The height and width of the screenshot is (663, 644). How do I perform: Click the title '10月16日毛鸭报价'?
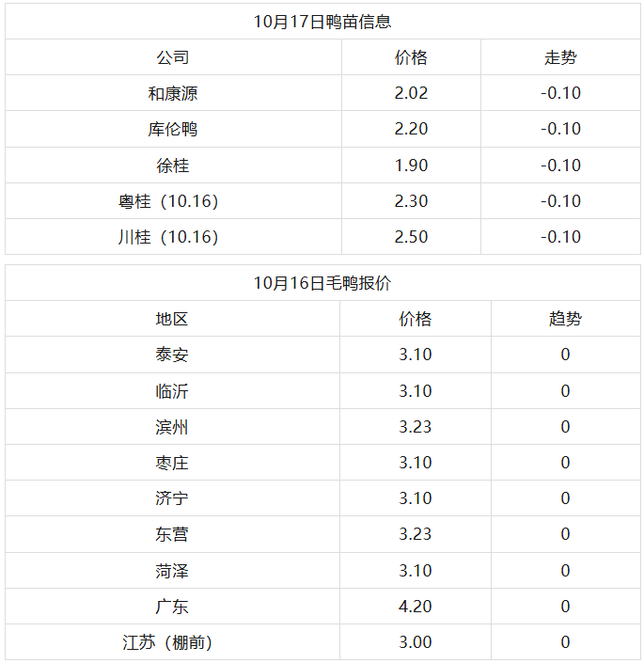tap(322, 283)
